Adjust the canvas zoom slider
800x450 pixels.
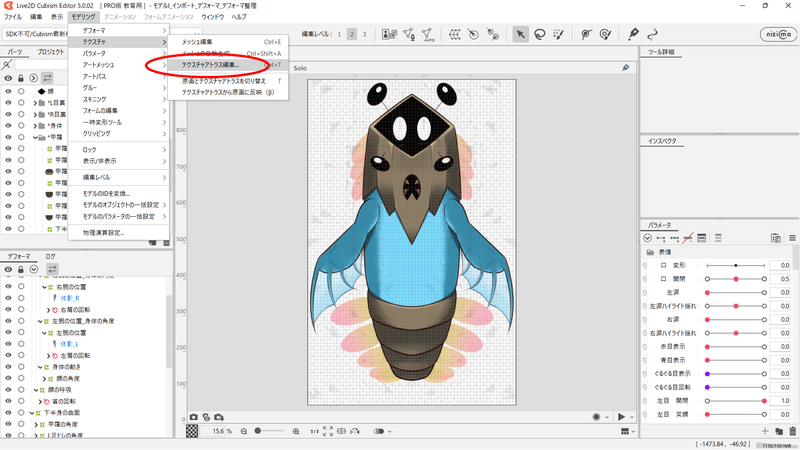(x=269, y=431)
